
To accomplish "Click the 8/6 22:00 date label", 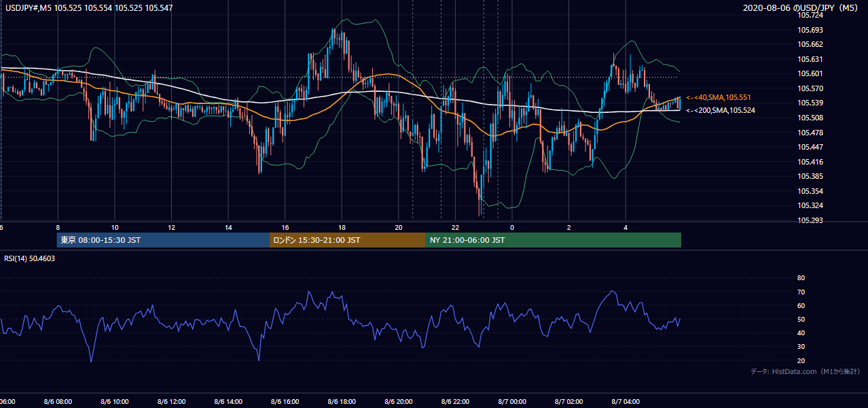I will click(x=456, y=402).
